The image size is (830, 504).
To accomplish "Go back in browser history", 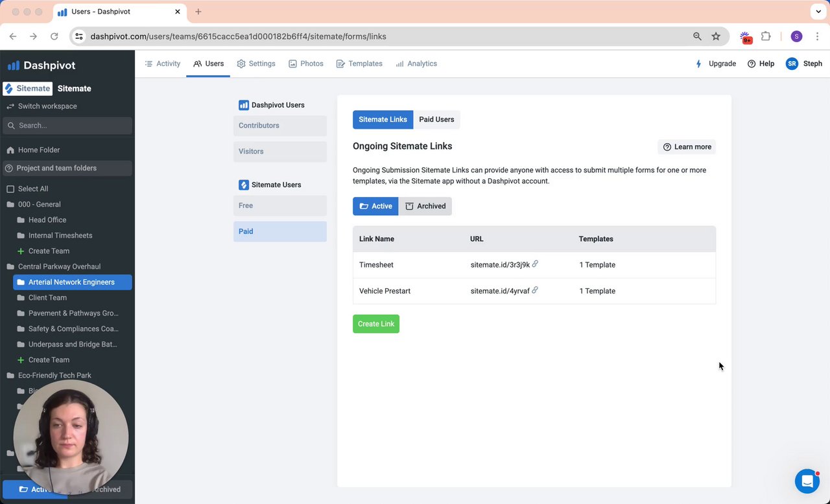I will coord(13,36).
